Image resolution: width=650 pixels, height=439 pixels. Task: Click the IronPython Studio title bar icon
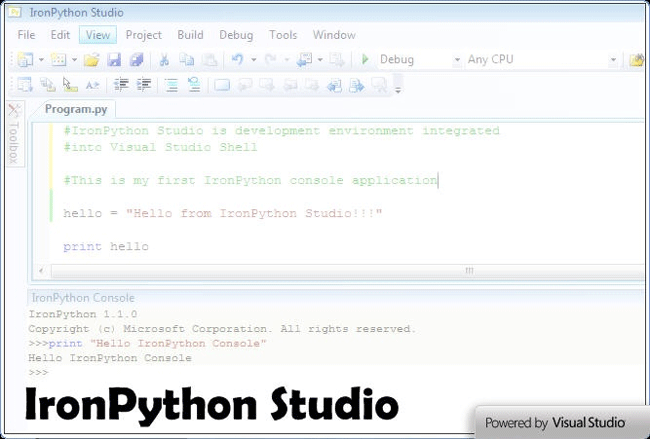point(15,12)
